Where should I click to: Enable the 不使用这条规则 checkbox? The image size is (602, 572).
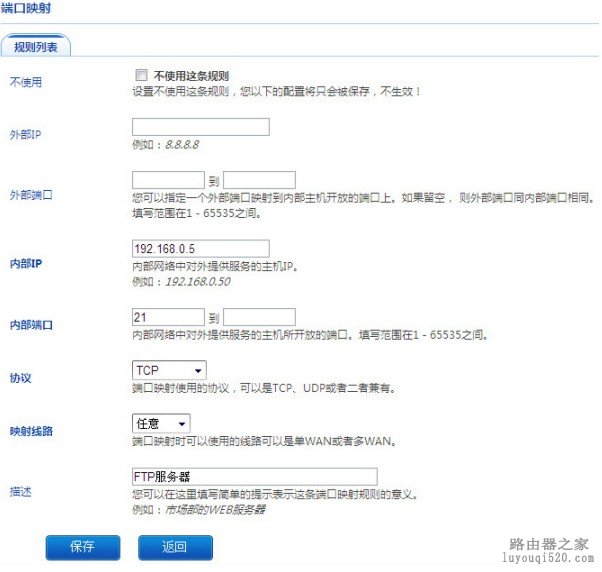[x=141, y=74]
